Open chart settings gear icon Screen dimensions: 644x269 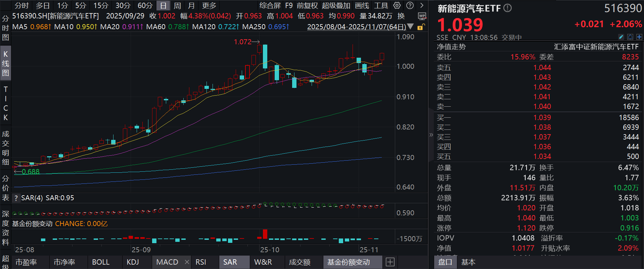tap(397, 5)
